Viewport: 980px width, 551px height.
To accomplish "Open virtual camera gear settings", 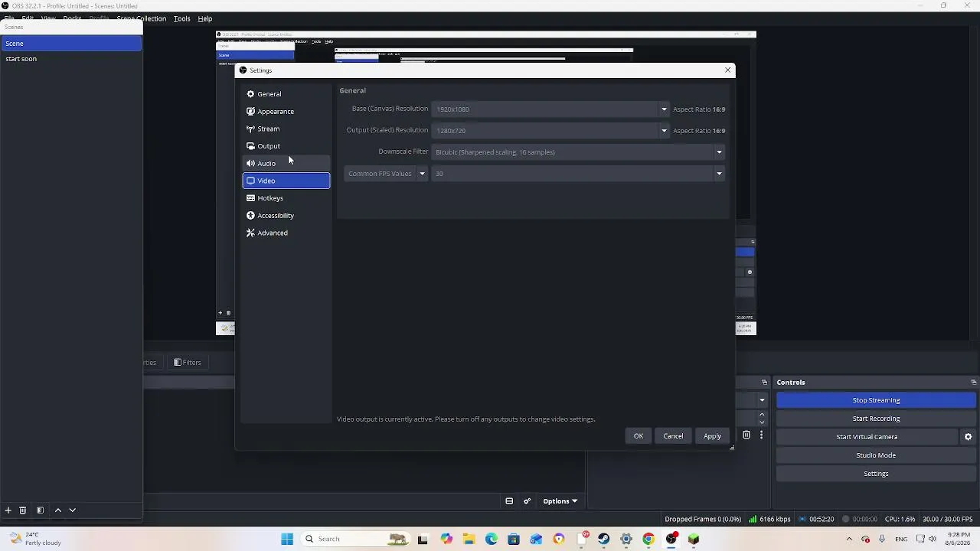I will pyautogui.click(x=968, y=437).
